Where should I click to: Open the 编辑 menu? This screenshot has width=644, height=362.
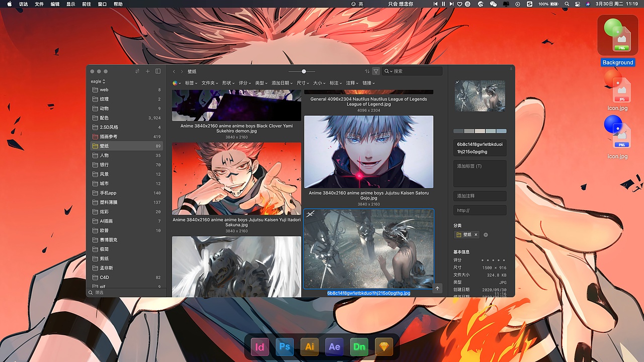click(55, 4)
